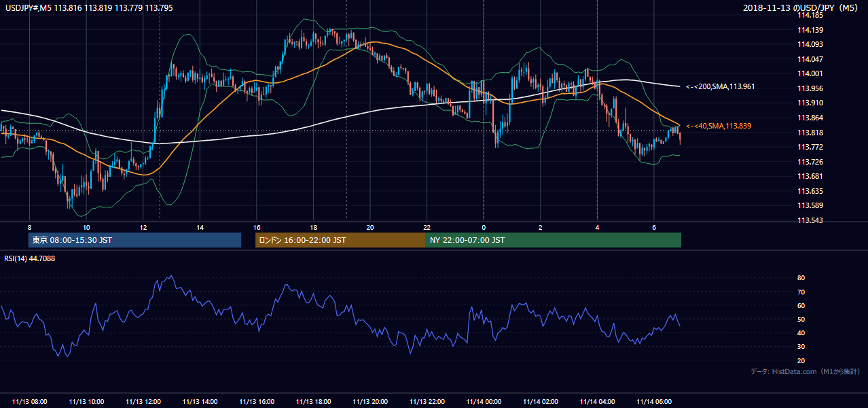Click hour label 22 under the price chart
The image size is (868, 408).
pyautogui.click(x=427, y=227)
